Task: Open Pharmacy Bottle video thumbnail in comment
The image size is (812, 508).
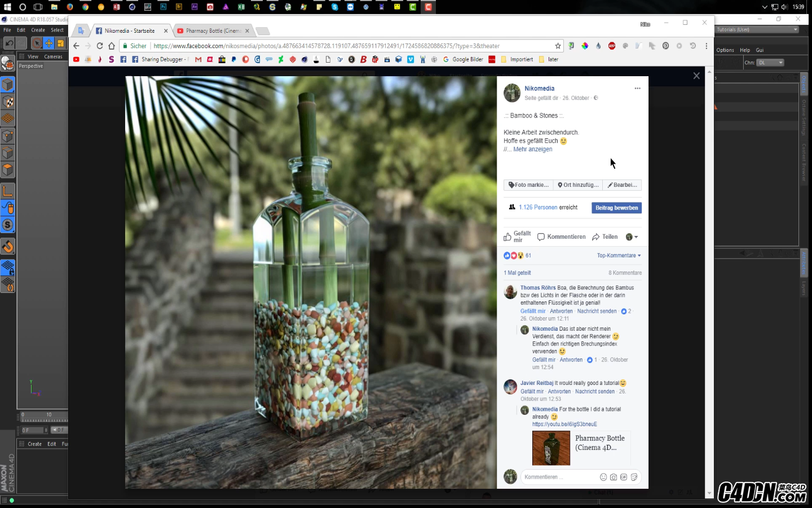Action: click(x=551, y=448)
